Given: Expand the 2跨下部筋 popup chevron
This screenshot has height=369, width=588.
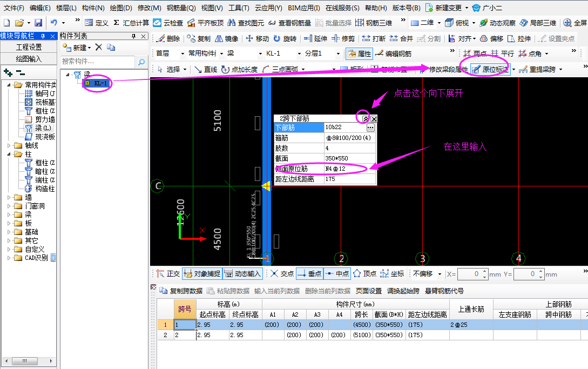Looking at the screenshot, I should [365, 119].
